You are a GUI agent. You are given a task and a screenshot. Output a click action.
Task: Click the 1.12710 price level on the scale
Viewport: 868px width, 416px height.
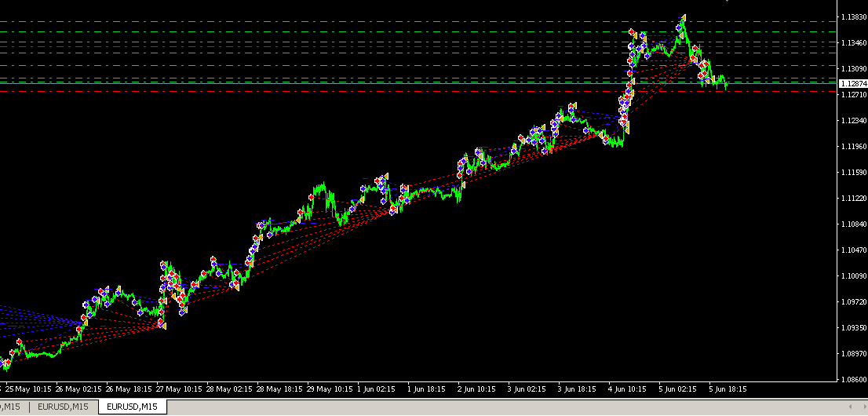point(854,95)
